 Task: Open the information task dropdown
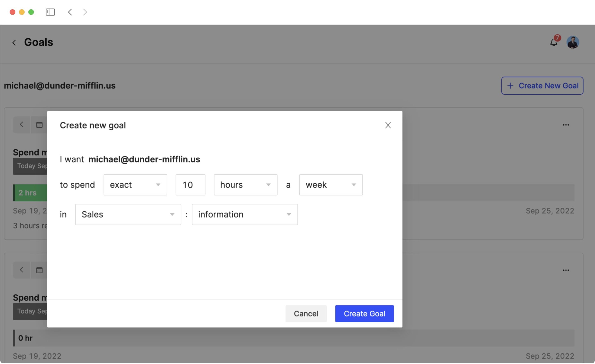pos(245,215)
